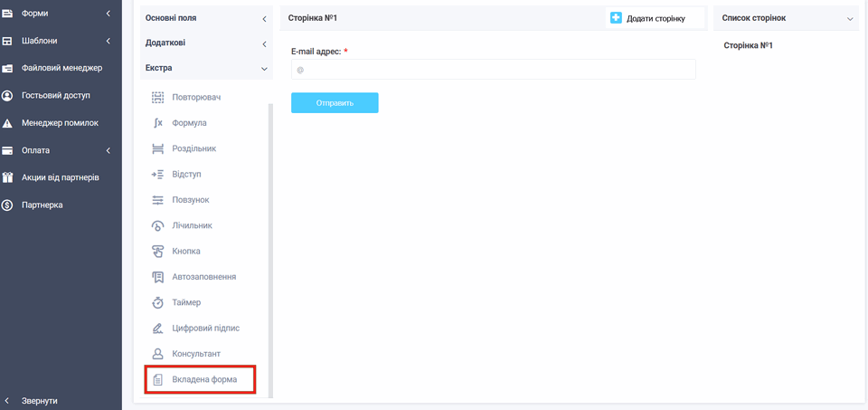Click the blue plus icon for adding page

pos(616,18)
